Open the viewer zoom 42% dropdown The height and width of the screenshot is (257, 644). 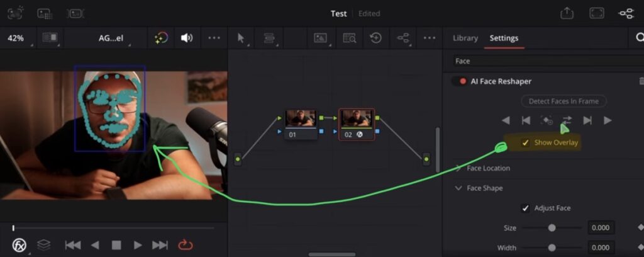[x=16, y=38]
